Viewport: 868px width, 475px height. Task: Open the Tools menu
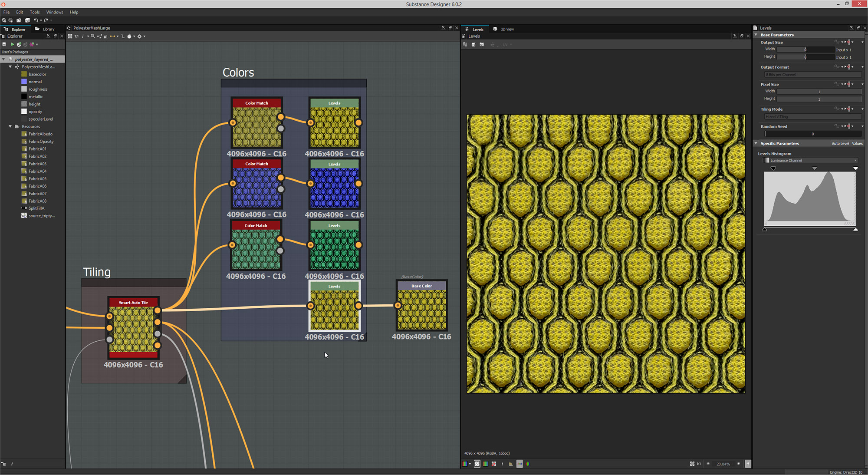(x=35, y=12)
